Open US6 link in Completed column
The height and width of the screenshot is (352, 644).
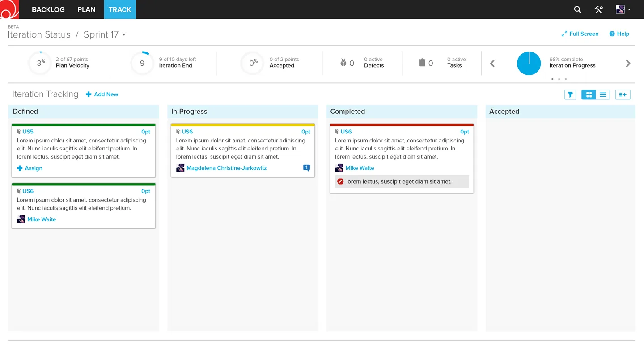346,132
